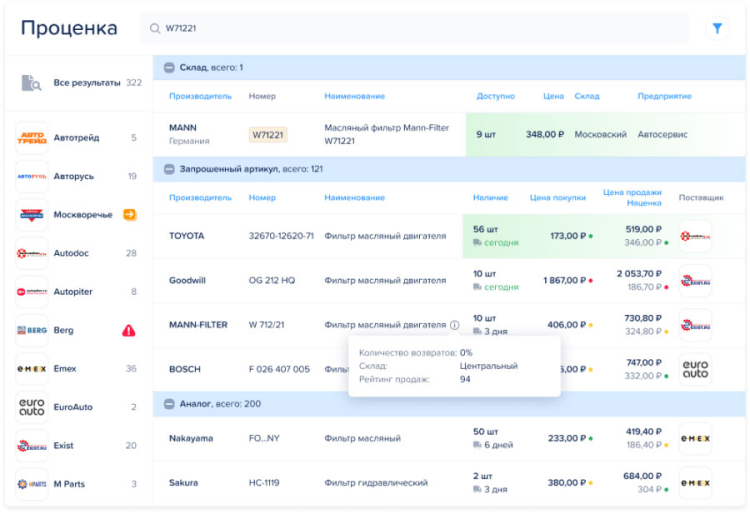Collapse the Аналог section
Screen dimensions: 750x514
point(169,404)
